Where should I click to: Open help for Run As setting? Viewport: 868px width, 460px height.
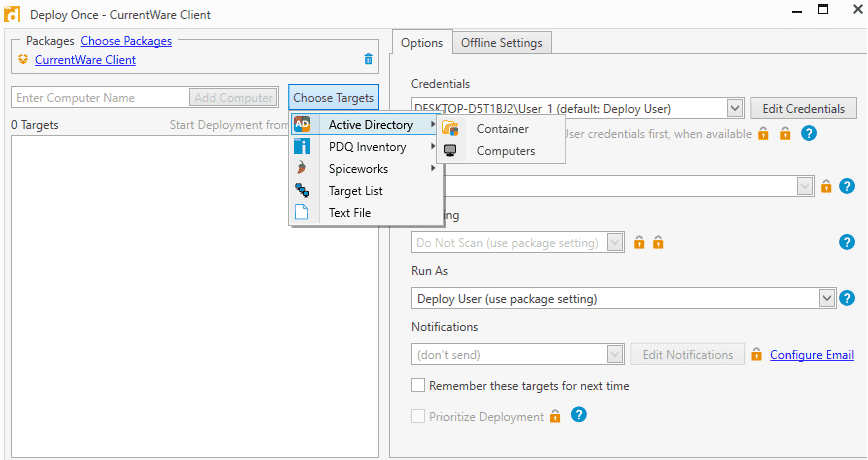(x=847, y=298)
